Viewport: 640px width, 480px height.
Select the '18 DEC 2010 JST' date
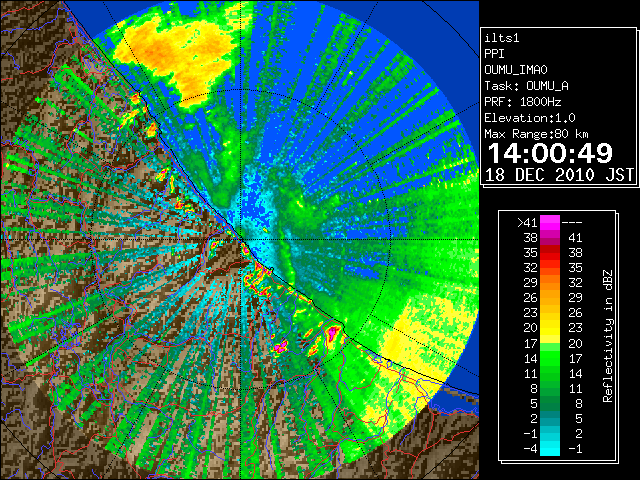[559, 175]
